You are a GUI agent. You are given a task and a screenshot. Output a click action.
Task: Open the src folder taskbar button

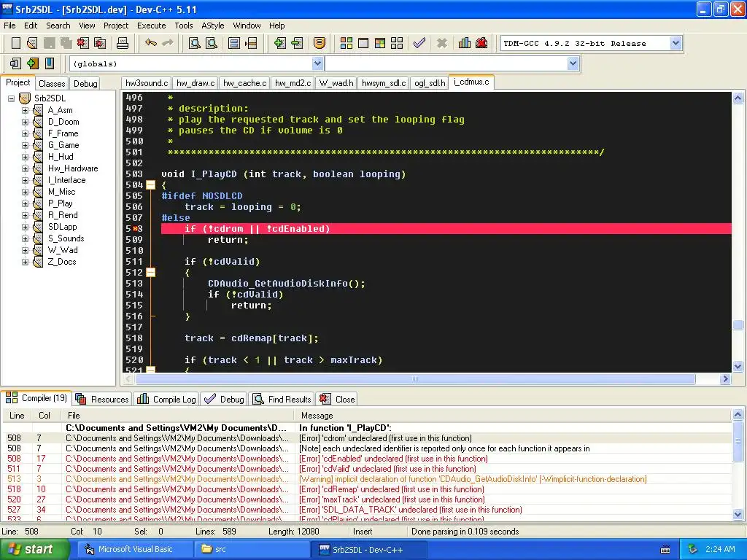tap(252, 550)
